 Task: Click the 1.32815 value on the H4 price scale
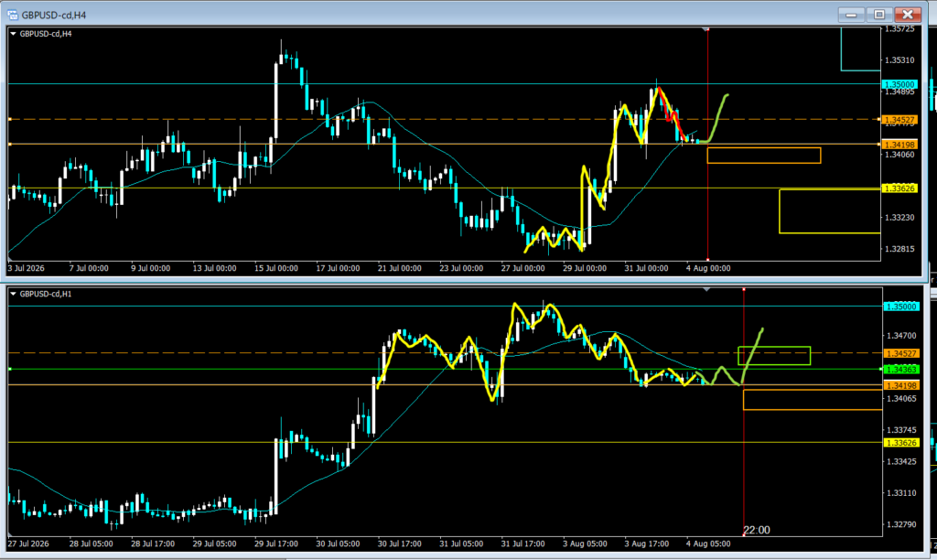pos(899,249)
